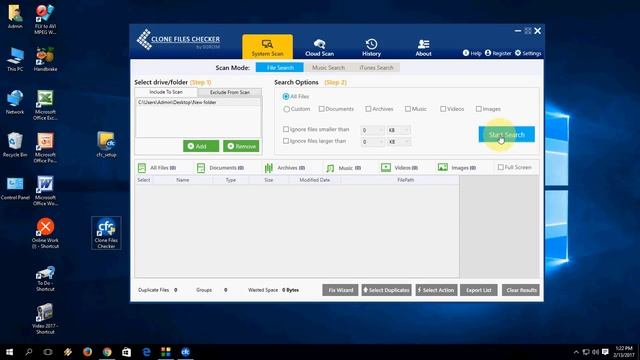Open the Windows Start menu
This screenshot has height=360, width=640.
pyautogui.click(x=9, y=352)
